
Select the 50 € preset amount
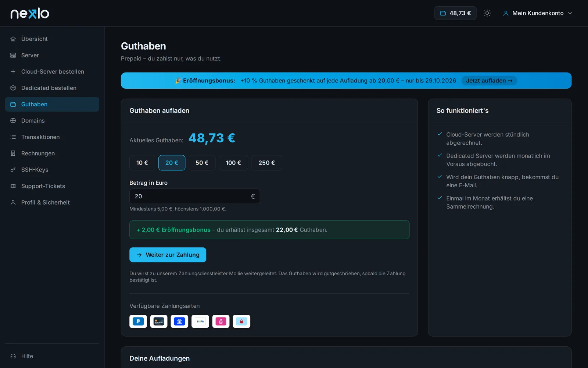(202, 163)
